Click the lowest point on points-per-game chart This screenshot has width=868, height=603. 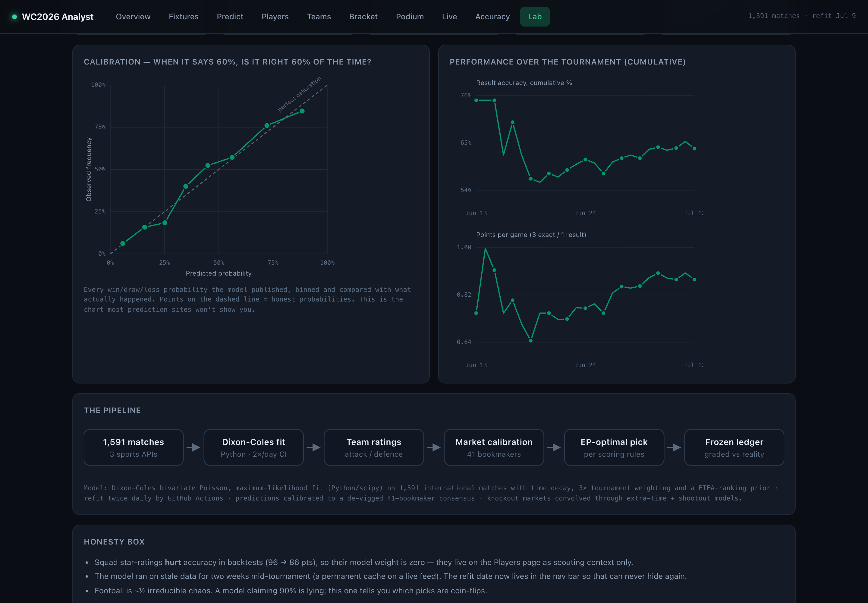coord(531,341)
